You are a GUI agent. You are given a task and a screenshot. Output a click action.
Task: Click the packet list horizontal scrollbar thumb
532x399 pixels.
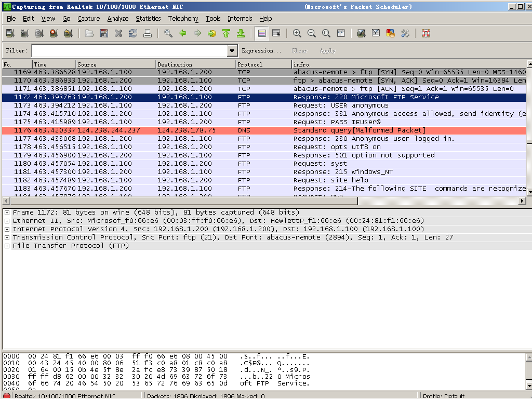[x=183, y=201]
